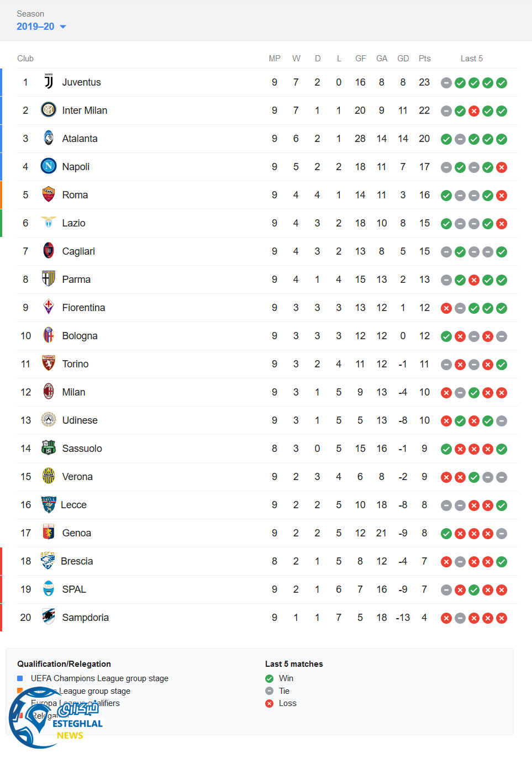Click the Club column header
This screenshot has width=532, height=764.
25,59
